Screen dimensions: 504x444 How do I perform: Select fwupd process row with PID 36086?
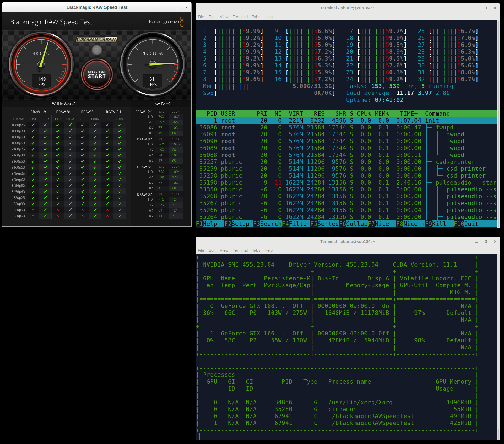(x=346, y=128)
